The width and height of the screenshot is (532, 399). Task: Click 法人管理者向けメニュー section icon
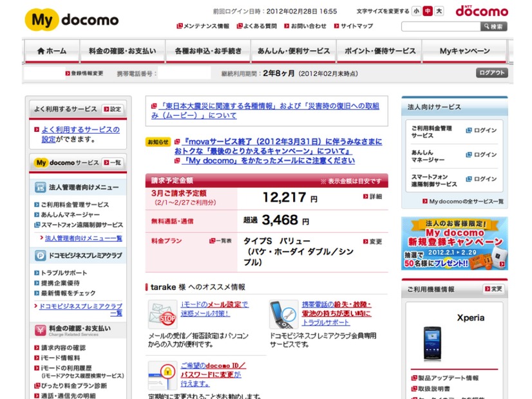(41, 187)
